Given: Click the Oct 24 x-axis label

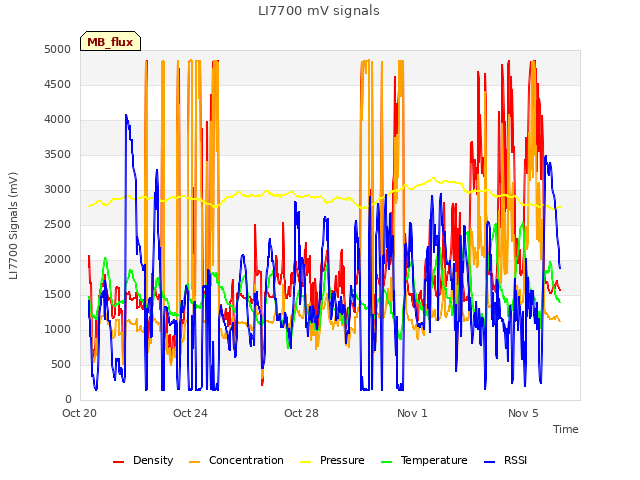Looking at the screenshot, I should (190, 413).
